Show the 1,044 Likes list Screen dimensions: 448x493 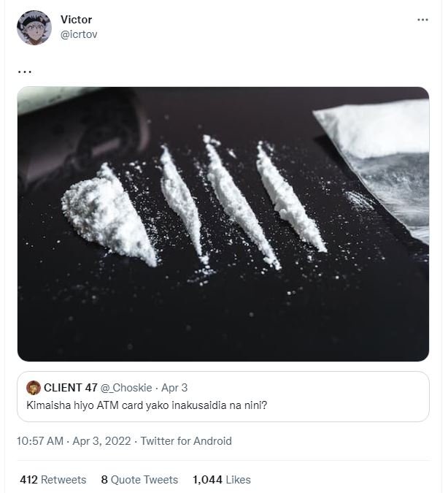(x=221, y=480)
